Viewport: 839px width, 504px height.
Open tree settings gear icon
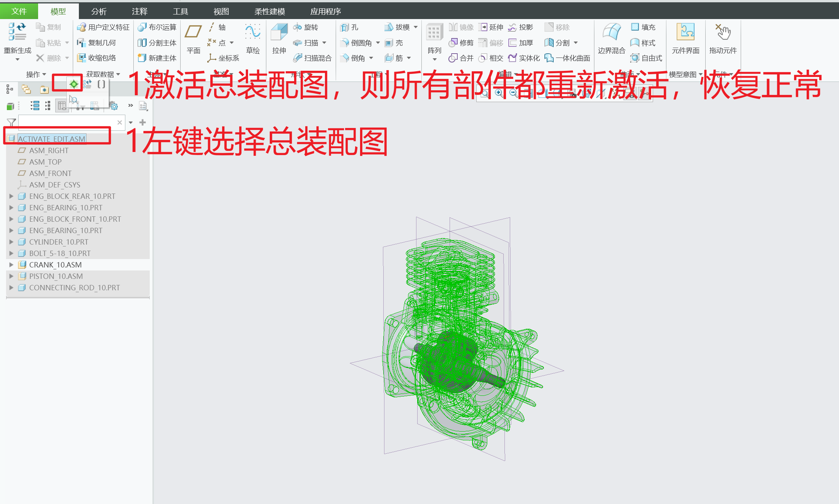(x=114, y=106)
